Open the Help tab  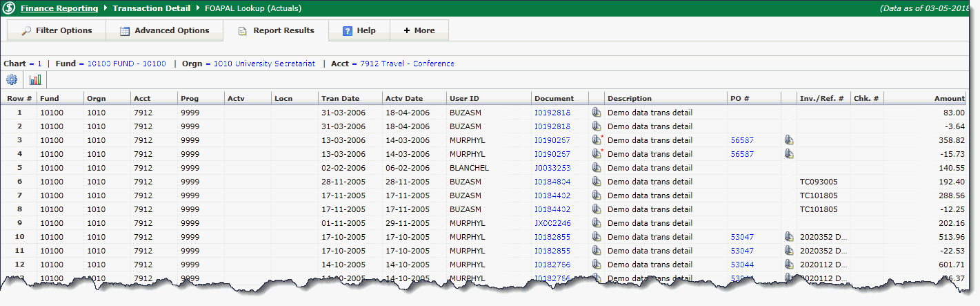[x=359, y=30]
